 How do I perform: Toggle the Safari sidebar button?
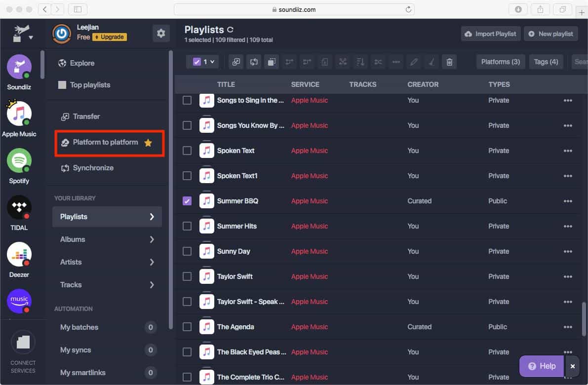point(78,9)
